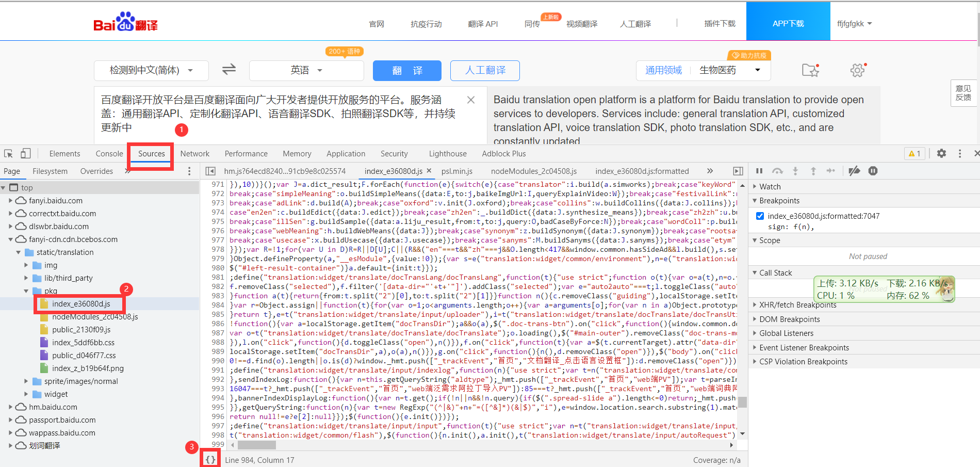
Task: Switch to the Lighthouse tab
Action: (448, 153)
